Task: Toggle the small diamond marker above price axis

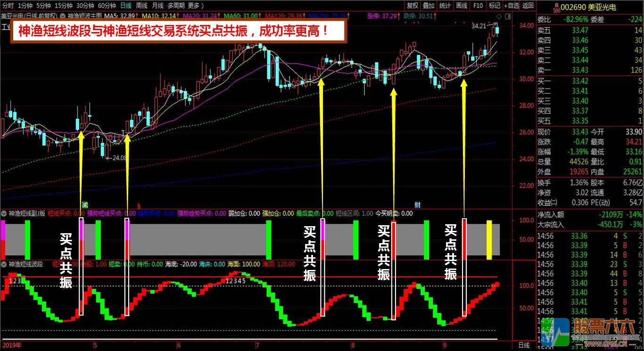Action: [x=498, y=16]
